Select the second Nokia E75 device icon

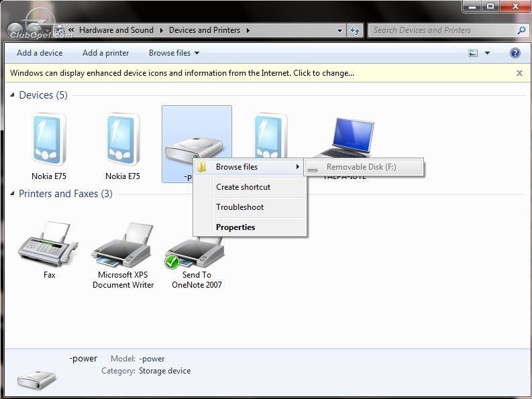click(x=123, y=139)
